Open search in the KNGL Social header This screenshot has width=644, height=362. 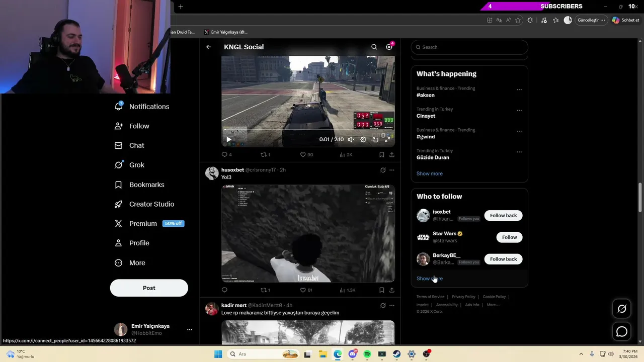pyautogui.click(x=374, y=47)
